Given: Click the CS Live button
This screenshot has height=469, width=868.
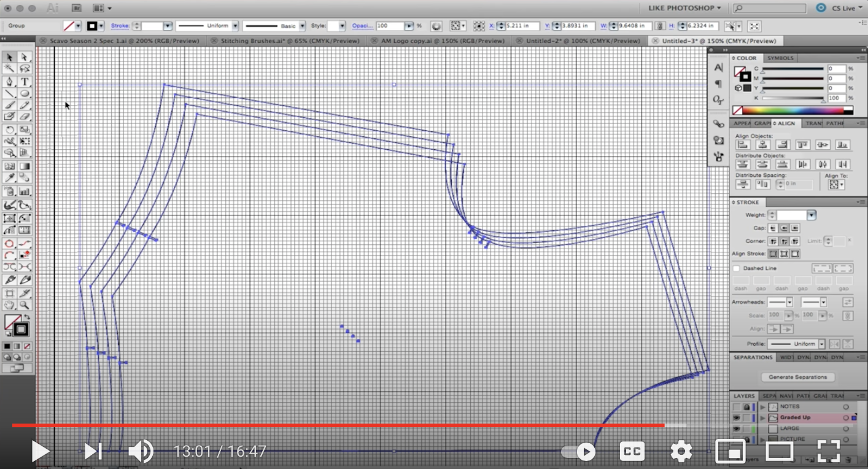Looking at the screenshot, I should [x=839, y=8].
